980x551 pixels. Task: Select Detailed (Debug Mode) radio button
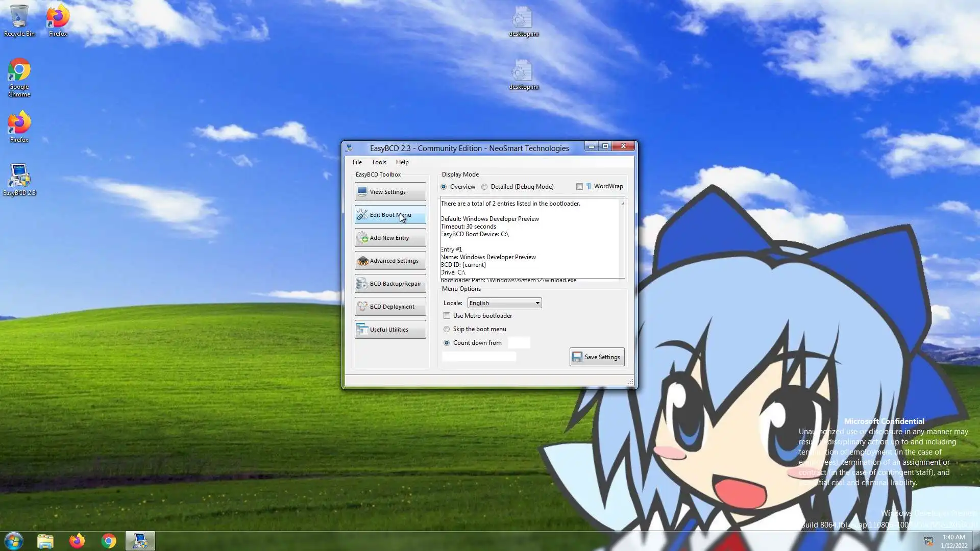(x=484, y=187)
